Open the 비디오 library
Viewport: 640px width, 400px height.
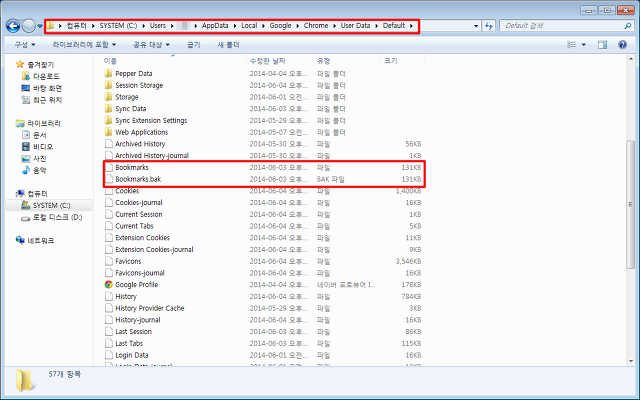pos(43,147)
